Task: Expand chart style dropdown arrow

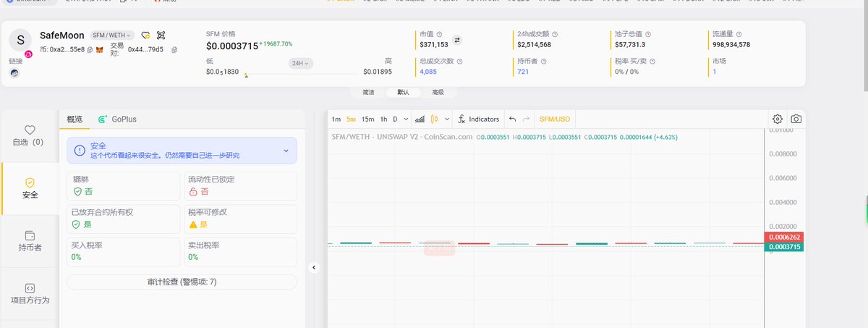Action: tap(448, 119)
